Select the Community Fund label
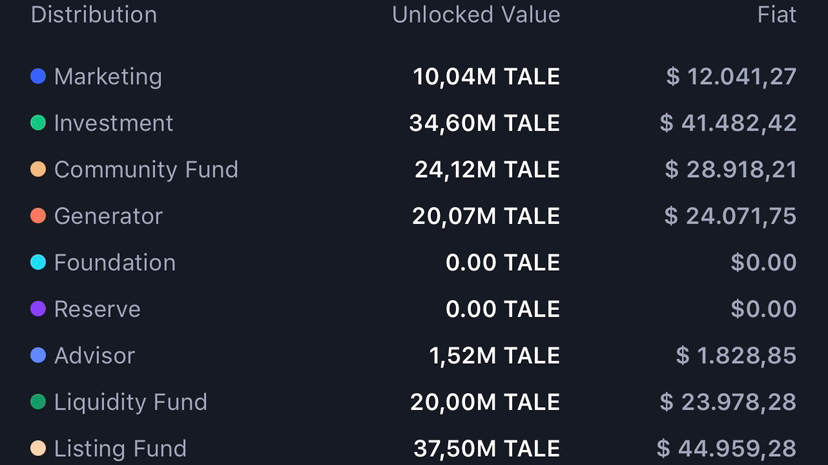The image size is (828, 465). click(x=146, y=170)
